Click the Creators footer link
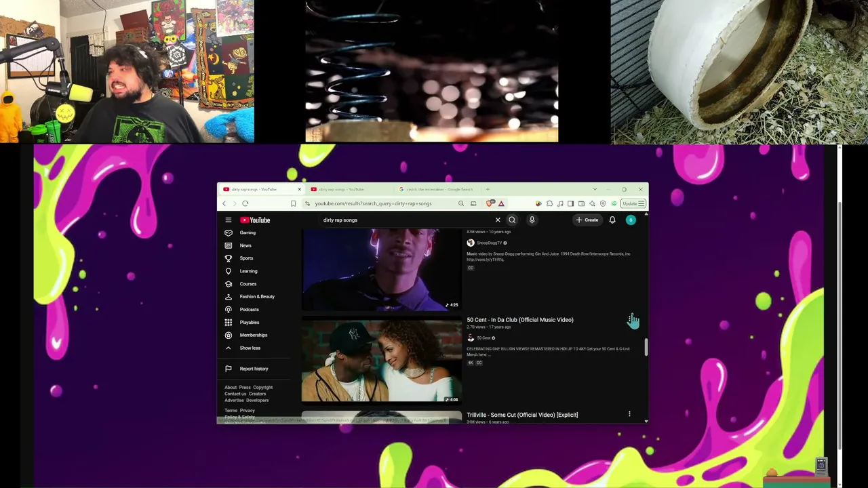The image size is (868, 488). pyautogui.click(x=258, y=394)
